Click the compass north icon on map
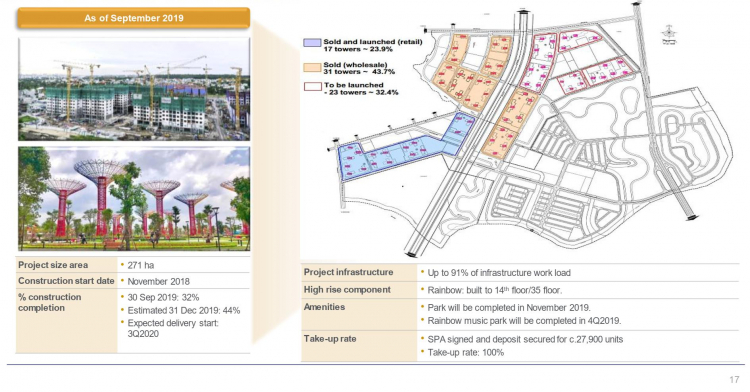The image size is (750, 392). pyautogui.click(x=669, y=34)
